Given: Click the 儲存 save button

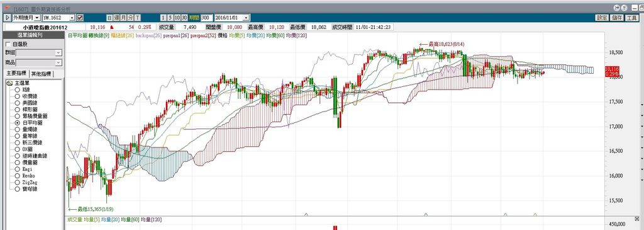Looking at the screenshot, I should [x=616, y=18].
